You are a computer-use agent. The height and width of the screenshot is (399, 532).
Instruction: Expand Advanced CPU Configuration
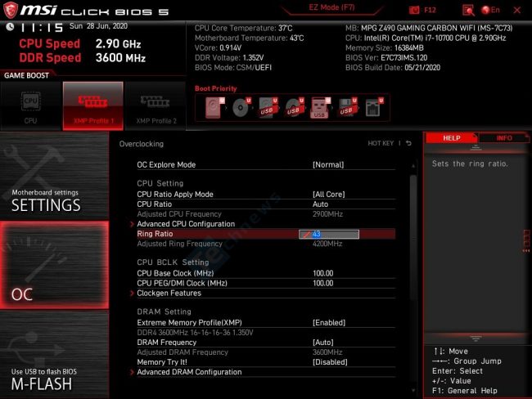click(186, 224)
